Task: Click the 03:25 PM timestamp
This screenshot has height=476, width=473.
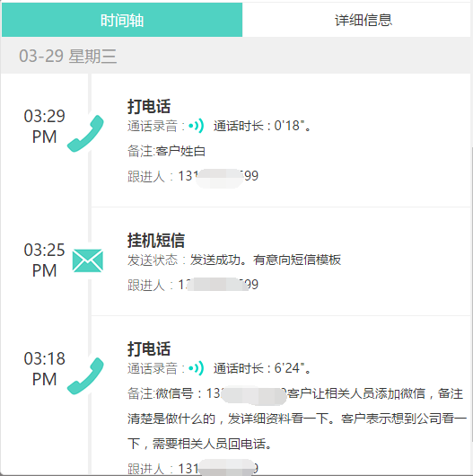Action: 45,260
